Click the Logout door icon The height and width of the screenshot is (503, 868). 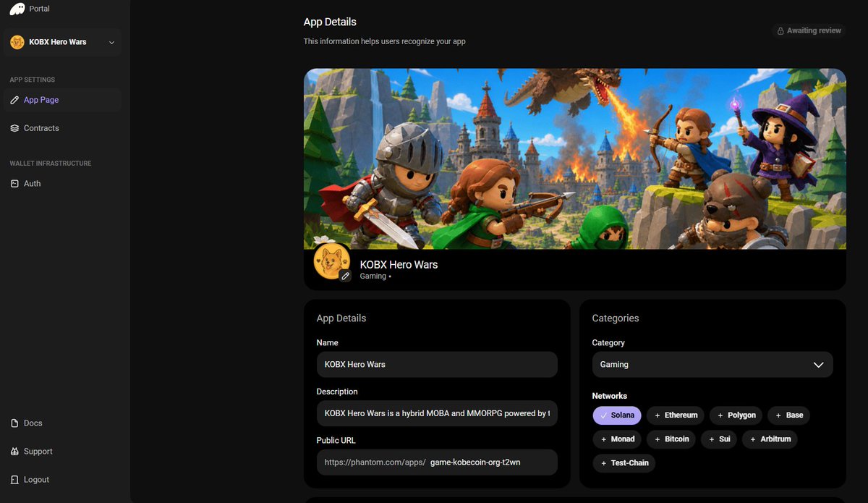pos(14,480)
